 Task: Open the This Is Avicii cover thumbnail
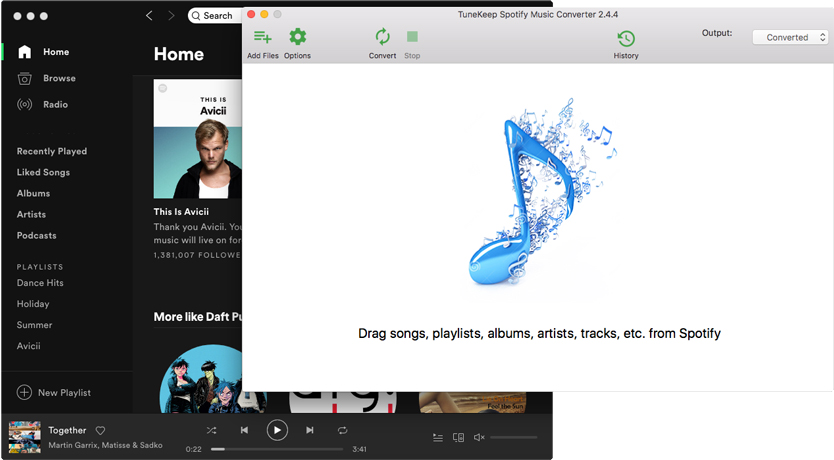[197, 139]
